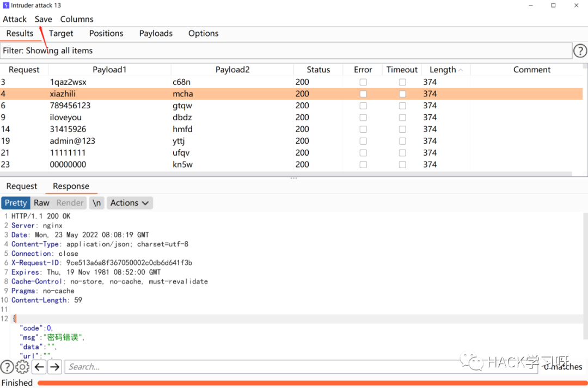Open the Save menu
588x388 pixels.
(x=44, y=19)
